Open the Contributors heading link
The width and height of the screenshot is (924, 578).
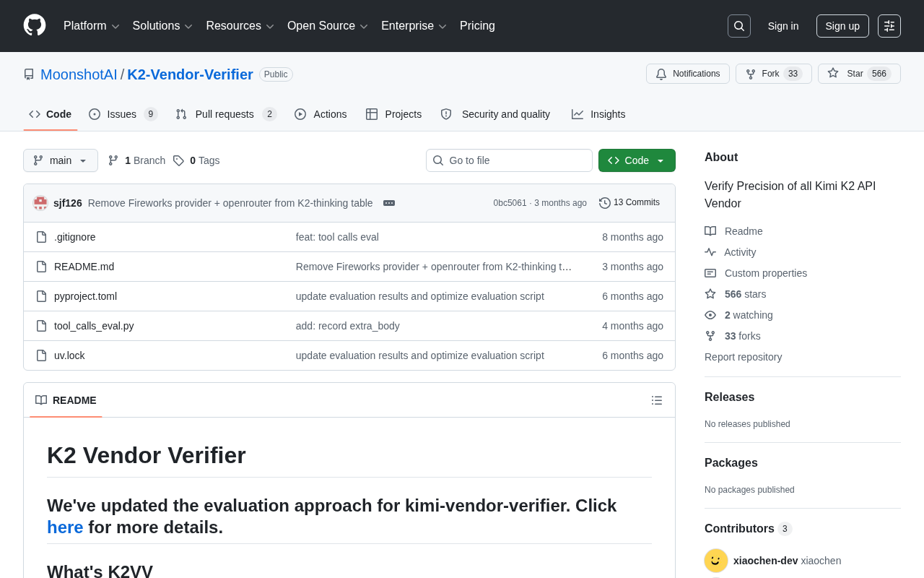pos(748,529)
